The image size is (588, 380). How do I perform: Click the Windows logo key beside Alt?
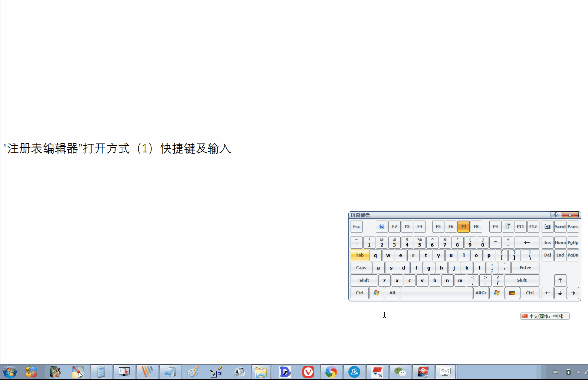(x=377, y=293)
